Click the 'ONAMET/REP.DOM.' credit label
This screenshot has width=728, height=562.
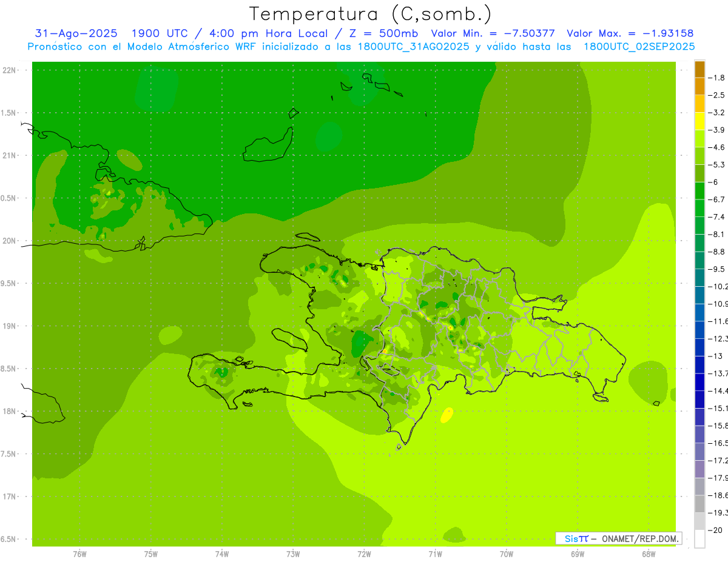click(x=640, y=538)
